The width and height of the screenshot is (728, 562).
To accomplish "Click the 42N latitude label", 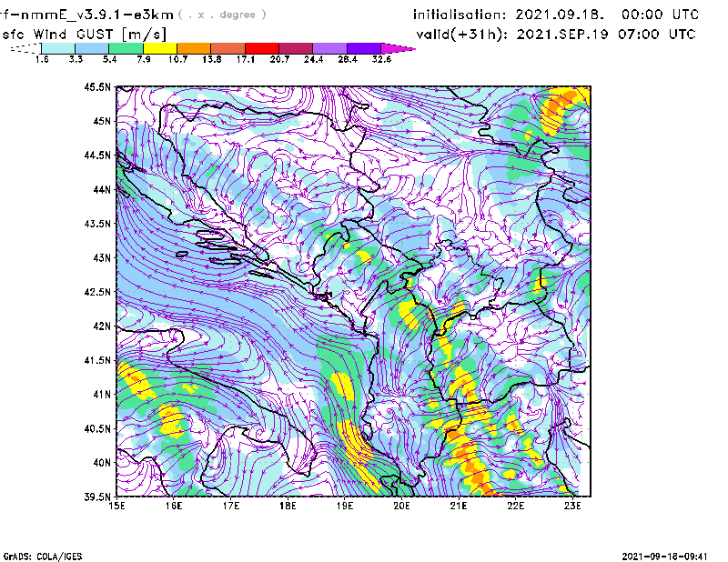I will click(x=102, y=326).
